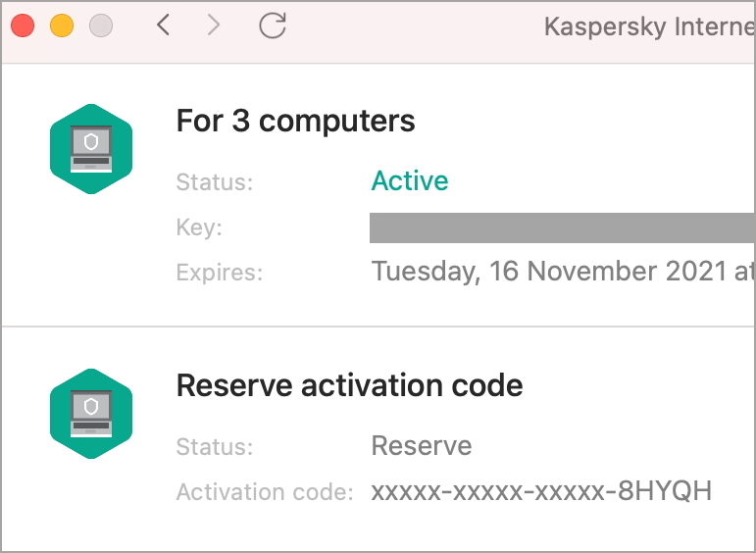Minimize window using yellow button
The image size is (756, 553).
coord(62,25)
